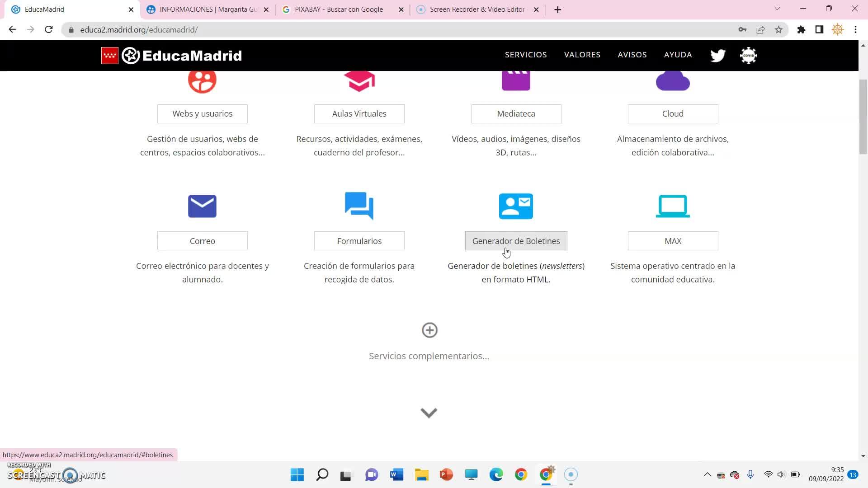The height and width of the screenshot is (488, 868).
Task: Open the COVID information icon in header
Action: pyautogui.click(x=748, y=56)
